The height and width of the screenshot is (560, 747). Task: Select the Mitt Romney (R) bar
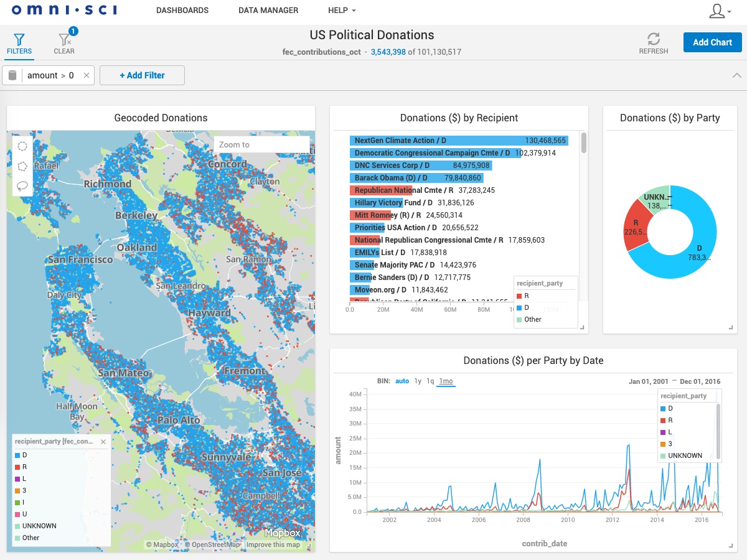[370, 215]
